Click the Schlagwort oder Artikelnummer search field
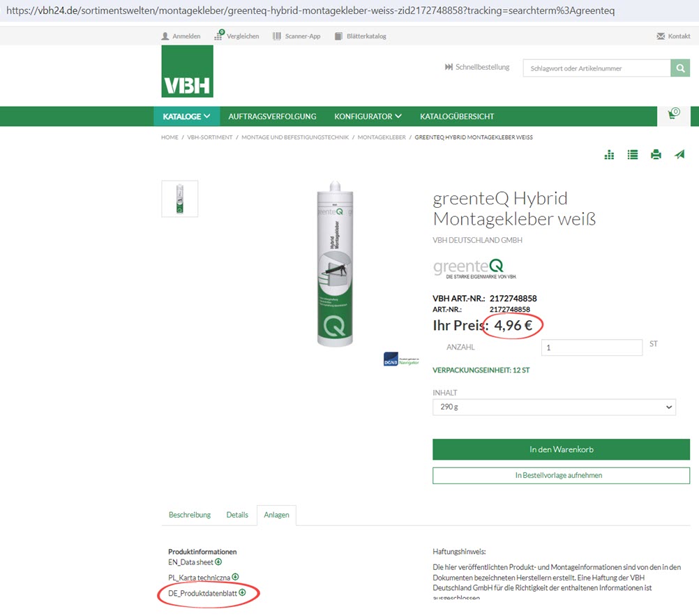This screenshot has height=616, width=699. [597, 68]
